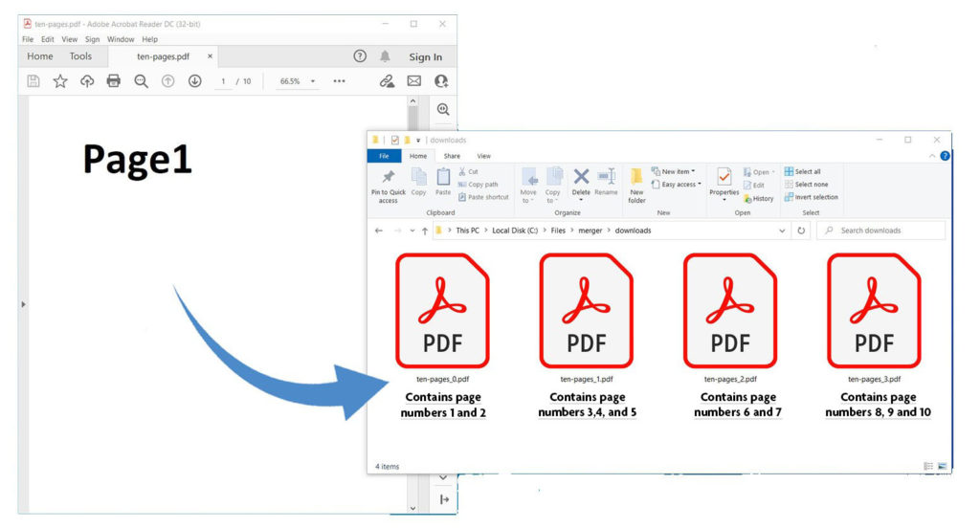The image size is (980, 529).
Task: Expand the address bar history dropdown
Action: pyautogui.click(x=782, y=231)
